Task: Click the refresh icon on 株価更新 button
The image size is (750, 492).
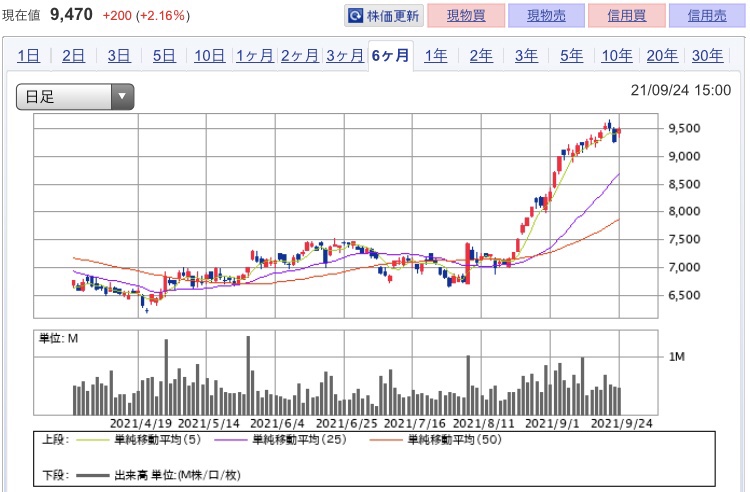Action: (x=355, y=16)
